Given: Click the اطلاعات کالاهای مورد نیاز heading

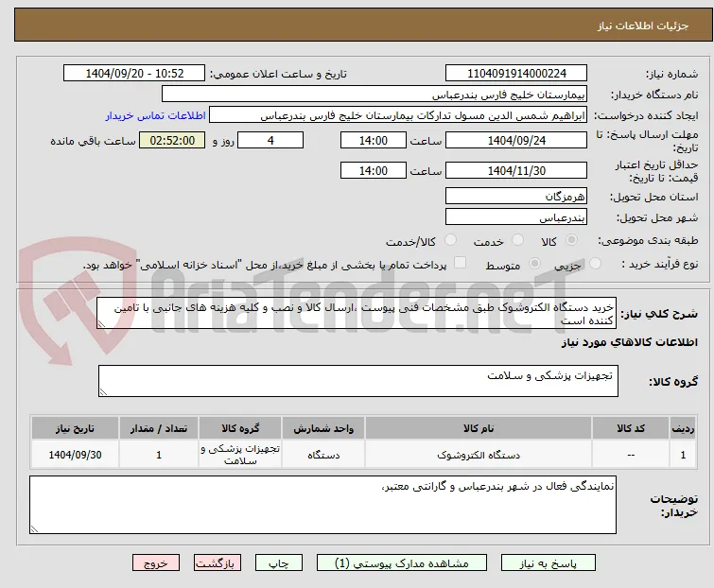Looking at the screenshot, I should point(629,343).
